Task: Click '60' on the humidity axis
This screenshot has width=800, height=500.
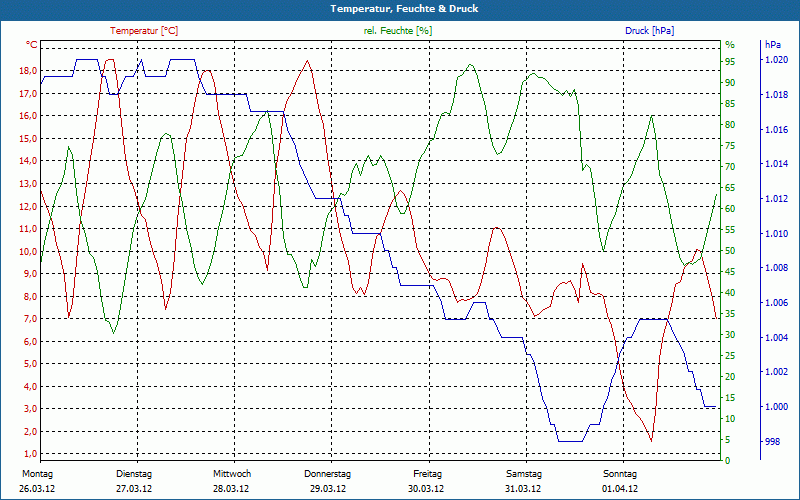Action: [x=730, y=209]
